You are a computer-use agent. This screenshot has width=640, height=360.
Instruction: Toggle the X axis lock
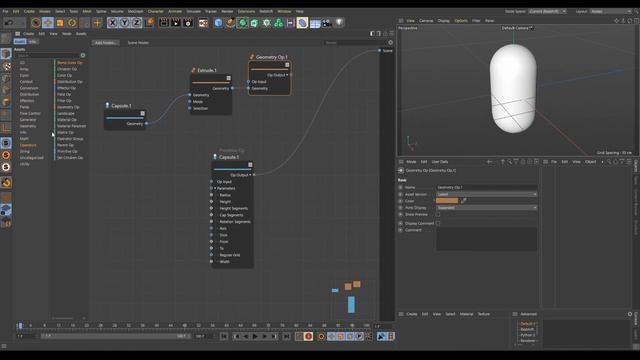(x=113, y=23)
